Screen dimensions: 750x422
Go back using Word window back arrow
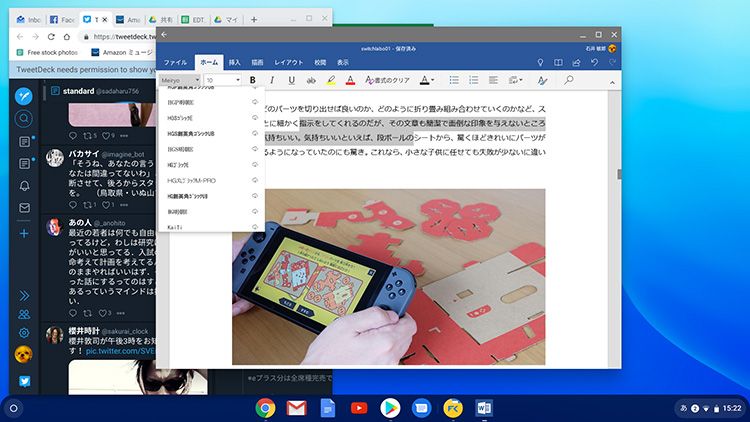click(x=164, y=34)
